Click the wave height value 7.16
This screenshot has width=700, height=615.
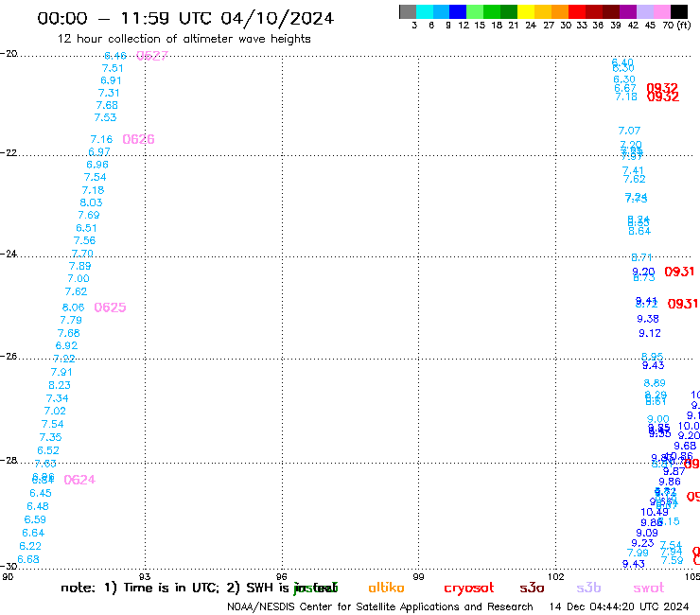pyautogui.click(x=101, y=139)
